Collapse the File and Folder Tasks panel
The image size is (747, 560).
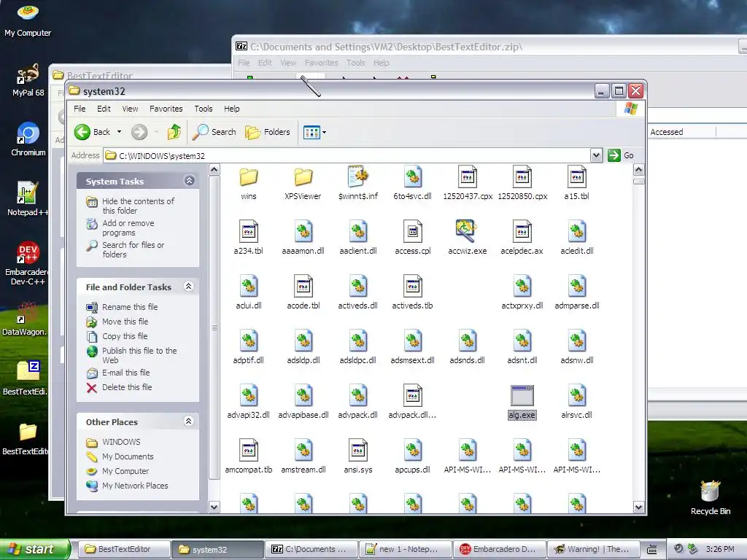[x=189, y=286]
